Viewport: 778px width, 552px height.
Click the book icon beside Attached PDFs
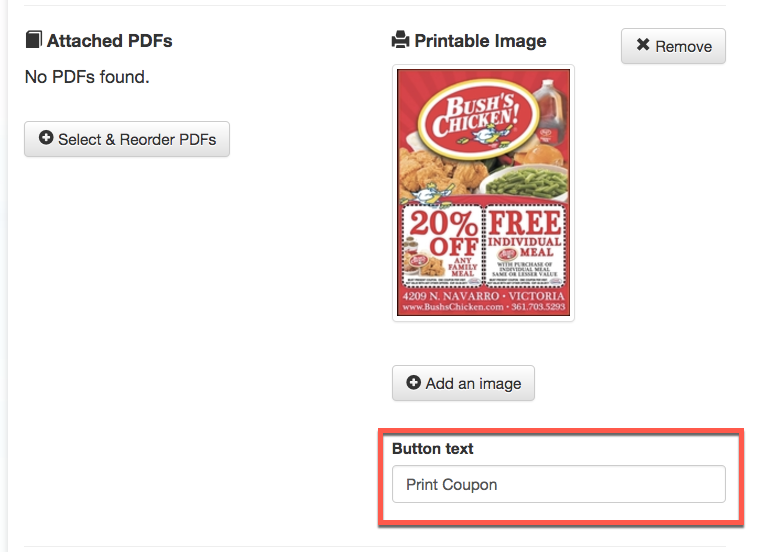point(33,41)
